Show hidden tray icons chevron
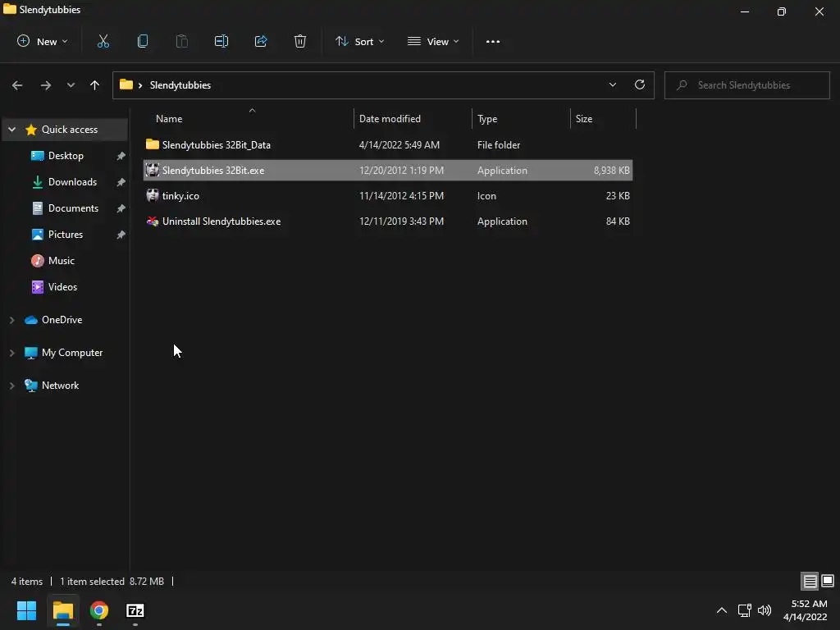This screenshot has width=840, height=630. 722,610
